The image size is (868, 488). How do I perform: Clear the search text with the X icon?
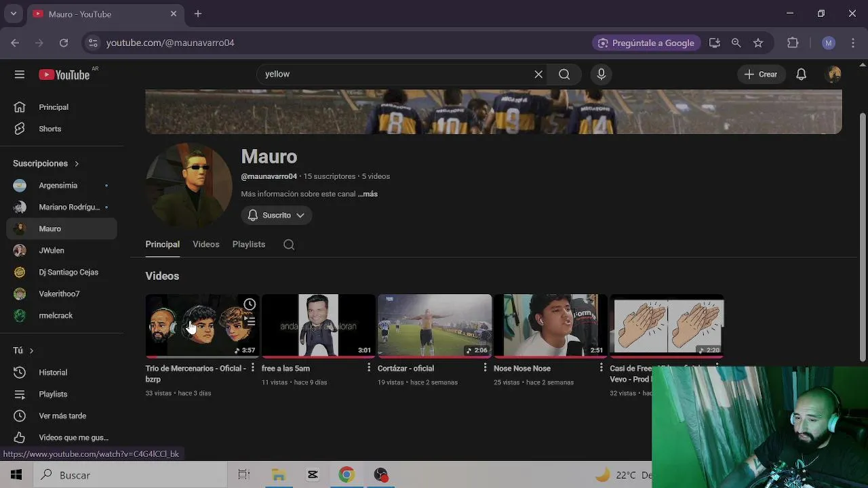pyautogui.click(x=538, y=75)
